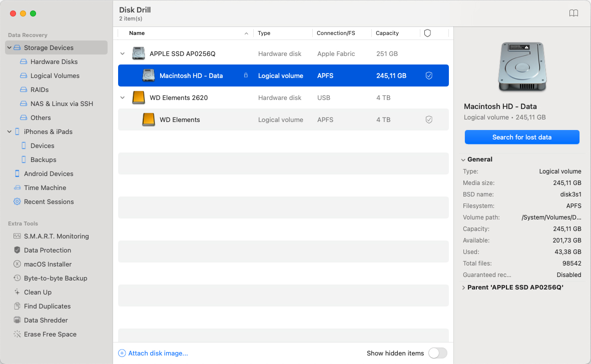
Task: Click the Android Devices icon
Action: [x=17, y=173]
